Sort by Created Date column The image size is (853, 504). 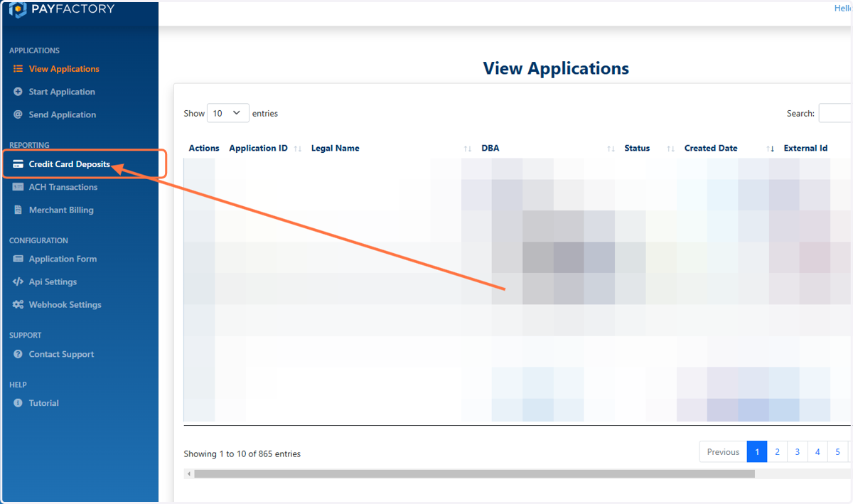[x=728, y=149]
